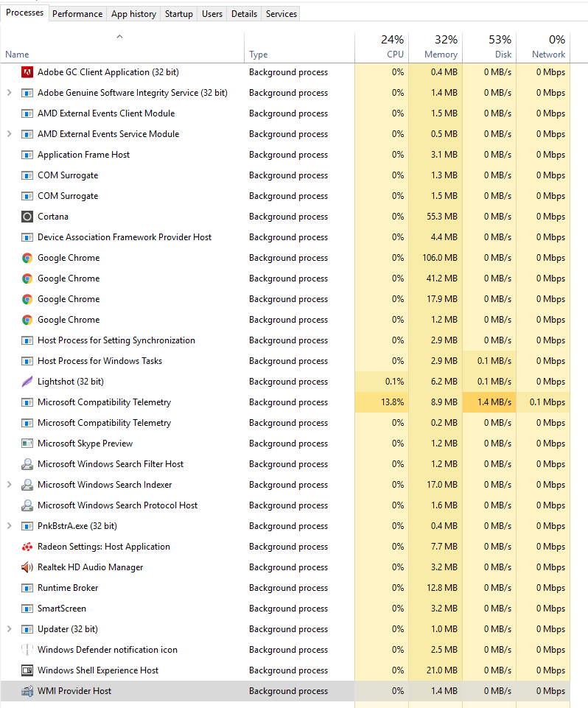Click the Realtek HD Audio Manager speaker icon
The image size is (588, 708).
27,567
